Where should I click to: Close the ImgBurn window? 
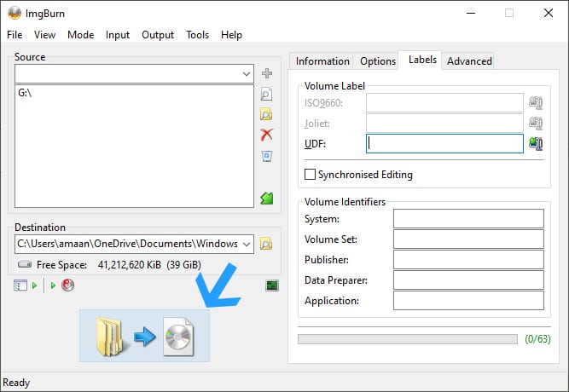coord(549,13)
